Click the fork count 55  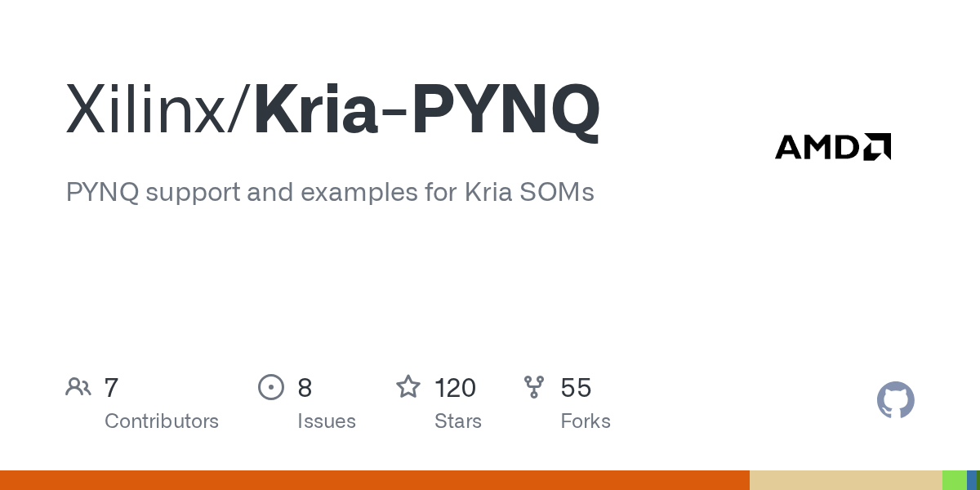(576, 387)
